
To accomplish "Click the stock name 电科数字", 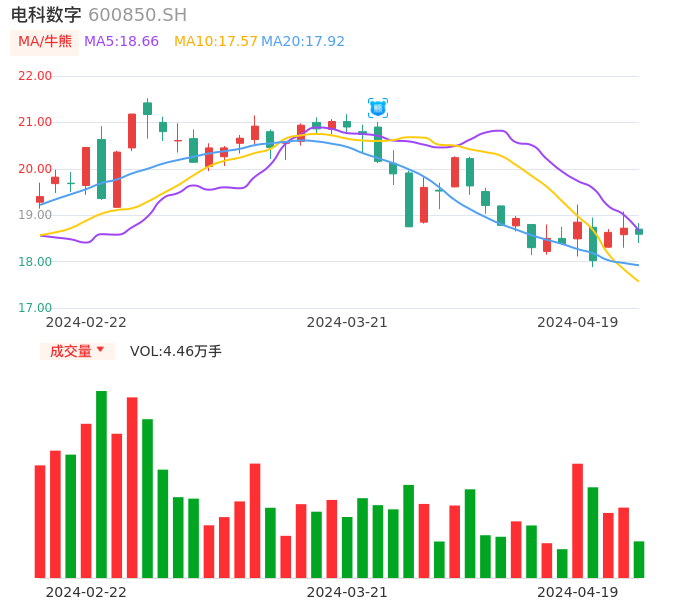I will pyautogui.click(x=46, y=15).
